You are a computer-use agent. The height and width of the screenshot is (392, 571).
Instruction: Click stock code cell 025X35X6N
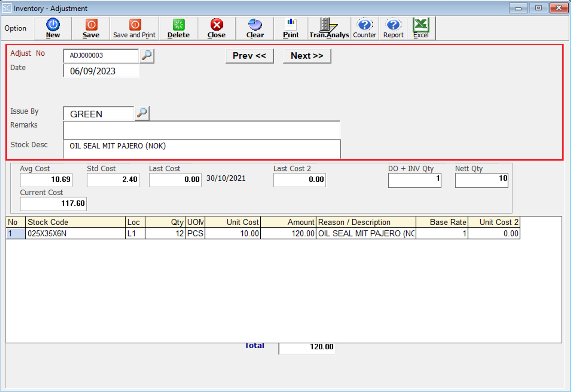coord(75,233)
